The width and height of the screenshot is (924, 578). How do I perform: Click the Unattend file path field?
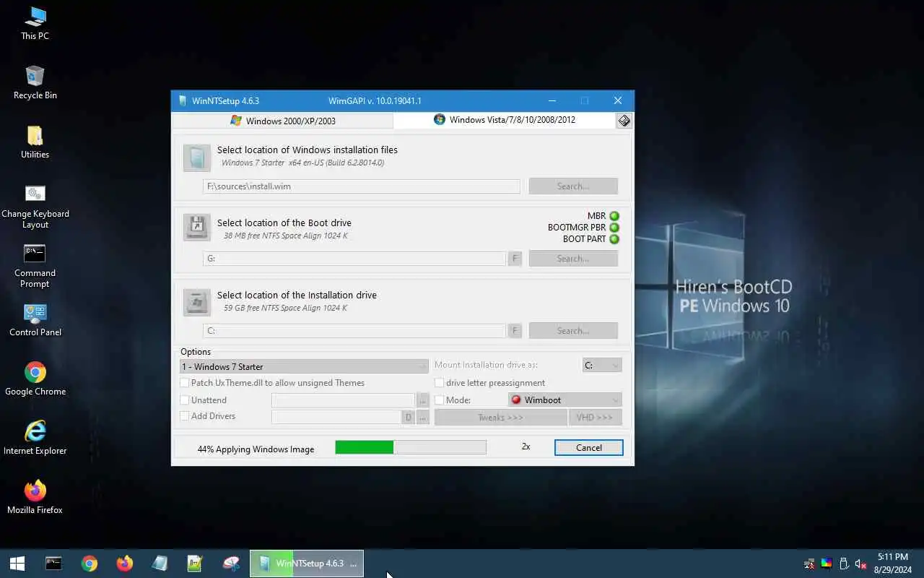coord(343,400)
